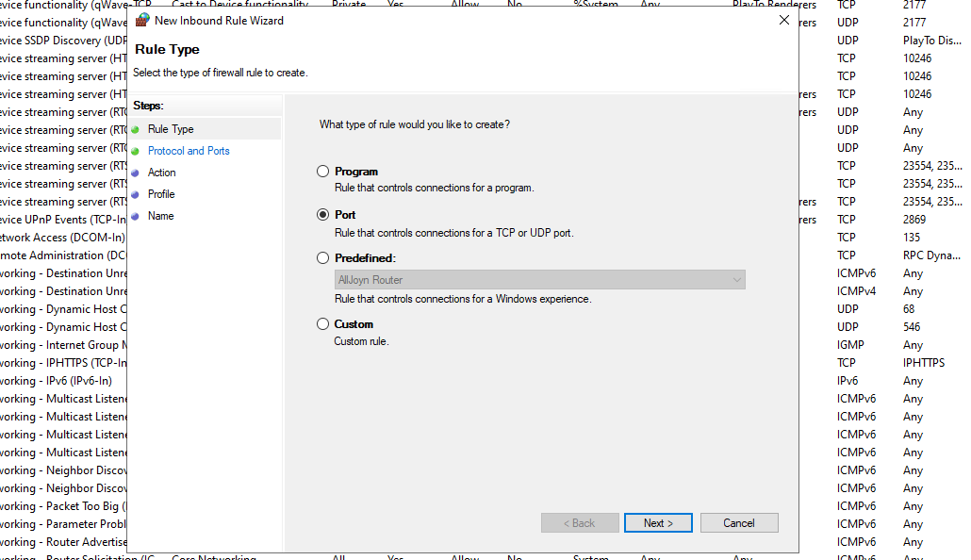971x560 pixels.
Task: Click IGMP protocol cell in background list
Action: pos(850,345)
